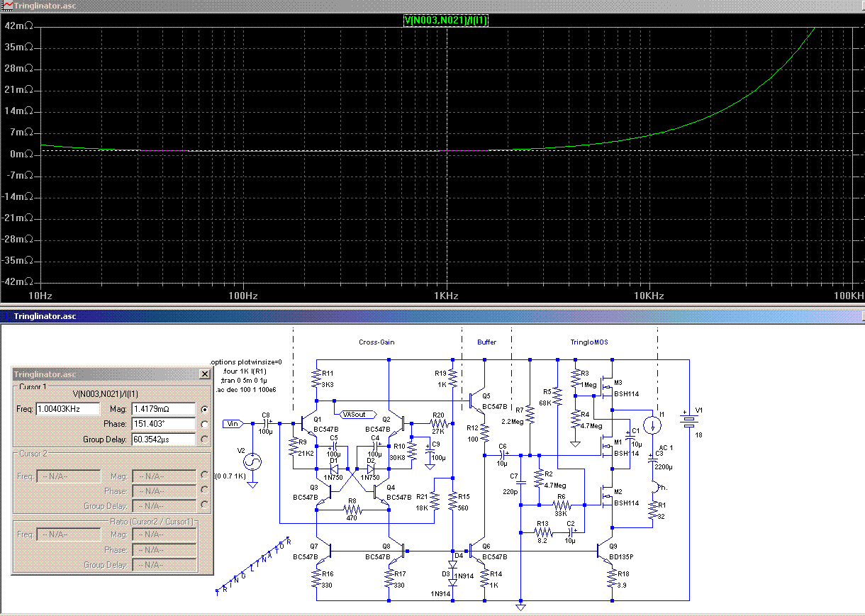865x616 pixels.
Task: Select the I1 current source symbol
Action: (x=653, y=425)
